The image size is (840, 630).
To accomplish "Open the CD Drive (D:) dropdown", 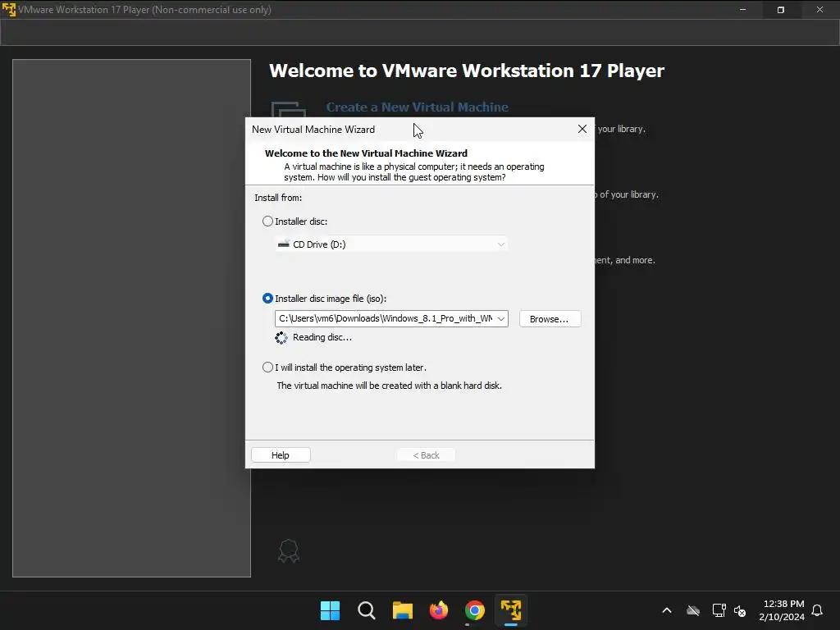I will [x=391, y=244].
